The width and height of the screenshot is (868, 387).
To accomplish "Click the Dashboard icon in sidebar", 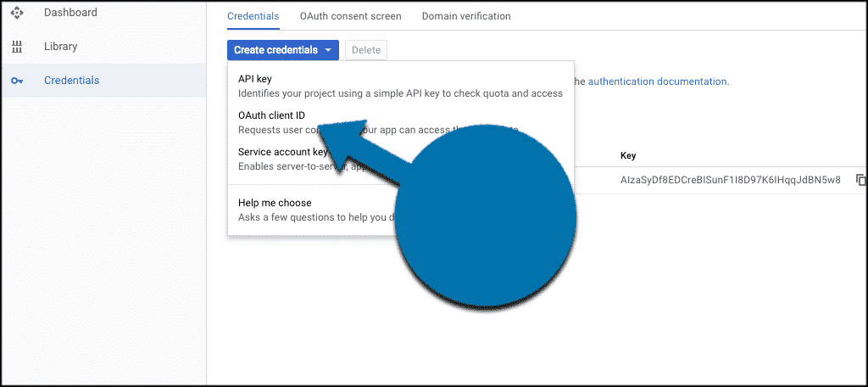I will pyautogui.click(x=17, y=12).
